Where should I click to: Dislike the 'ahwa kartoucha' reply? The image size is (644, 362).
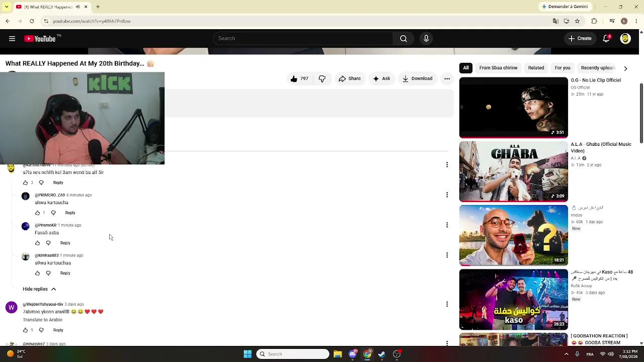tap(53, 213)
